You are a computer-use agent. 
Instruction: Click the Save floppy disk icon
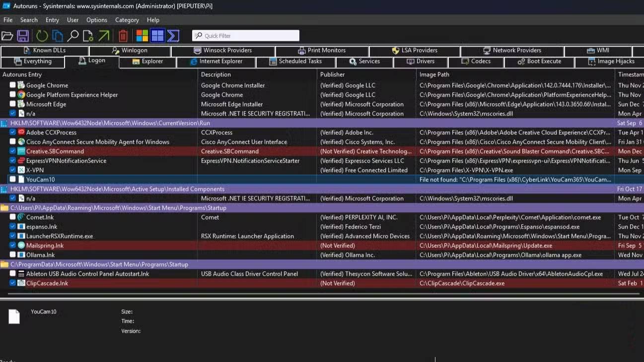click(23, 36)
